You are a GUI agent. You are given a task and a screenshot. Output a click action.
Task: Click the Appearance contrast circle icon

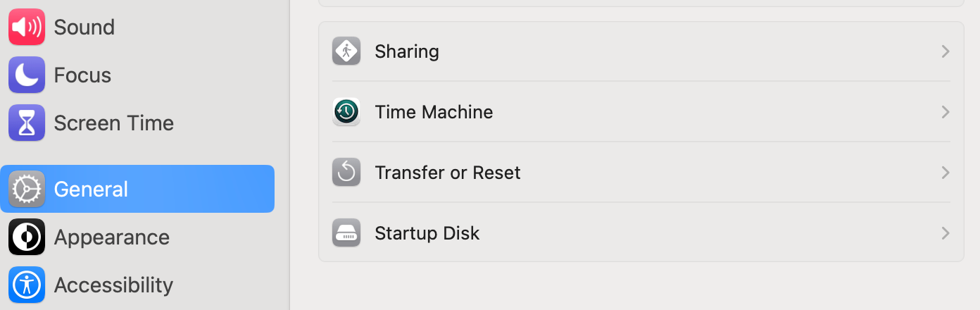pyautogui.click(x=27, y=237)
